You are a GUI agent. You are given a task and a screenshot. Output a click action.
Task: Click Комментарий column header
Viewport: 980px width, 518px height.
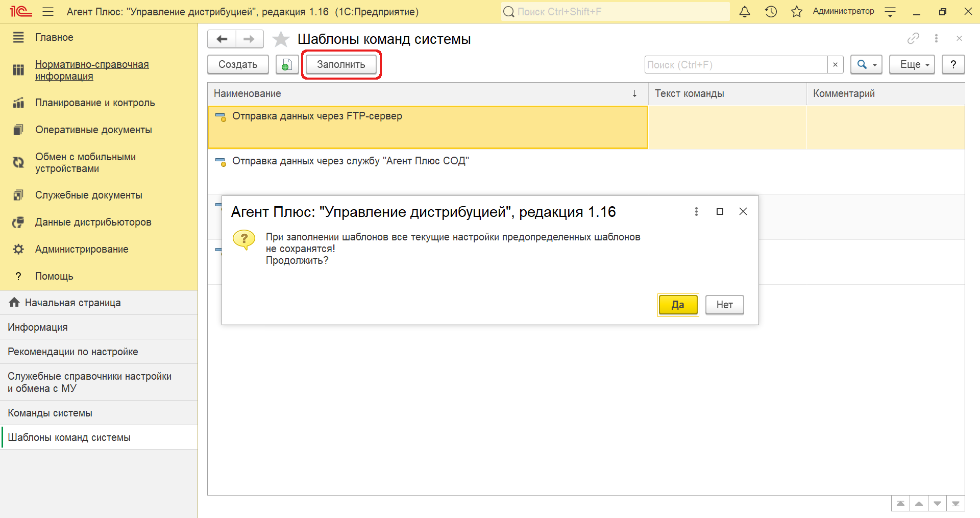tap(886, 93)
